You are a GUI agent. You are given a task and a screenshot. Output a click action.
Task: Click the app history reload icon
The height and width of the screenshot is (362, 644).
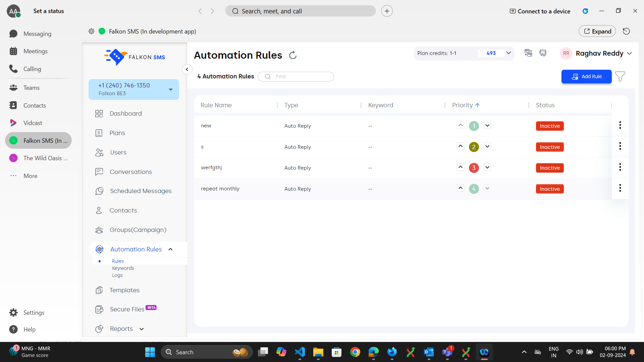pyautogui.click(x=626, y=31)
